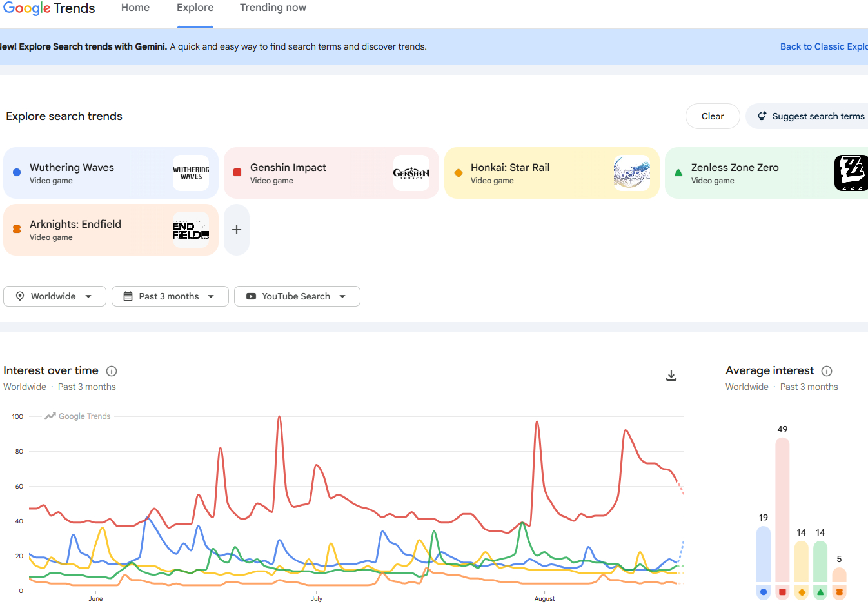The height and width of the screenshot is (606, 868).
Task: Show info about Interest over time
Action: pyautogui.click(x=112, y=371)
